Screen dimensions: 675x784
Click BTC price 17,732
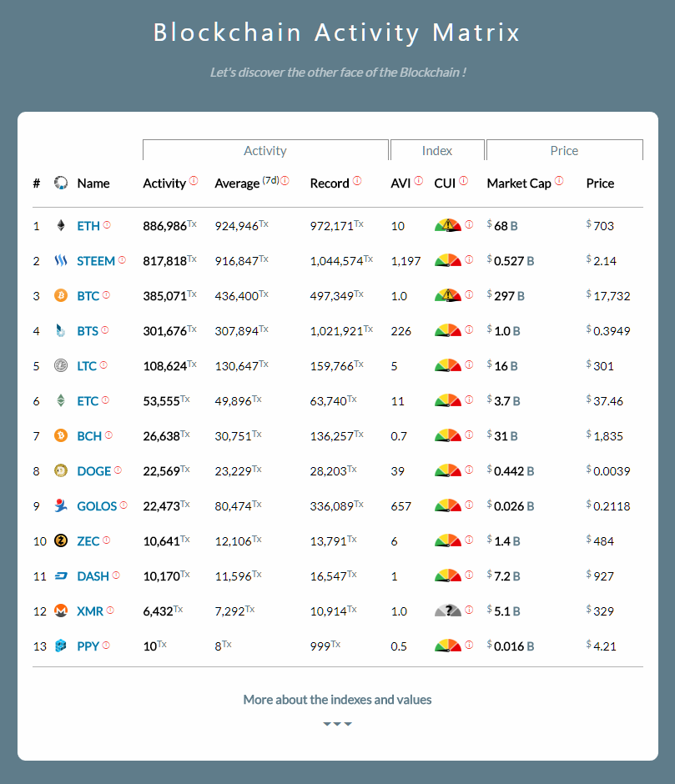pos(608,295)
